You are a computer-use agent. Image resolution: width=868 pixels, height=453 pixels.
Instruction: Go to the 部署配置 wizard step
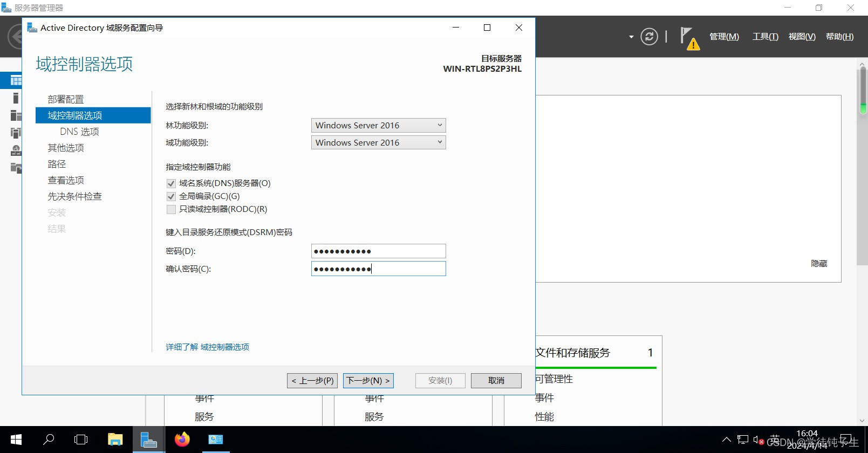pos(66,99)
